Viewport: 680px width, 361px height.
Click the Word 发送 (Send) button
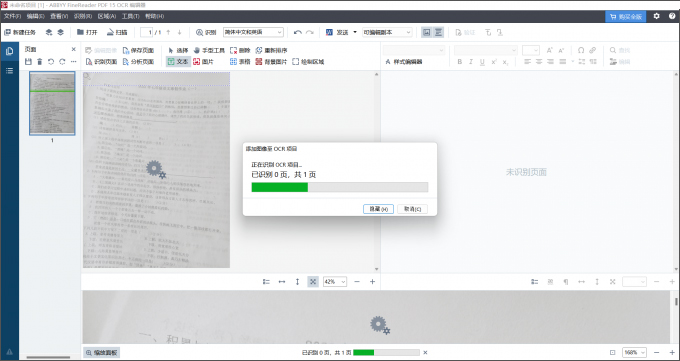point(337,33)
